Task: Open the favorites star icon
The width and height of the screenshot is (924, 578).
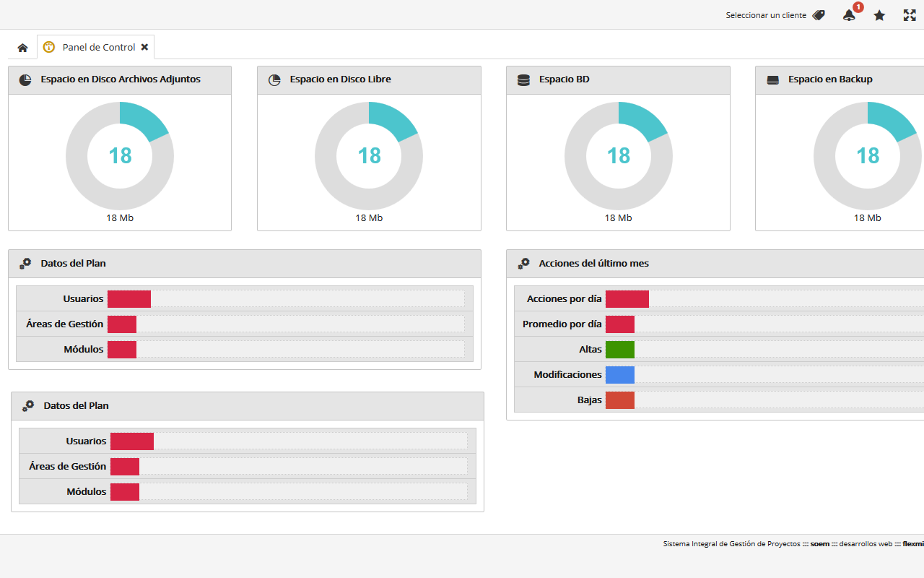Action: [x=879, y=15]
